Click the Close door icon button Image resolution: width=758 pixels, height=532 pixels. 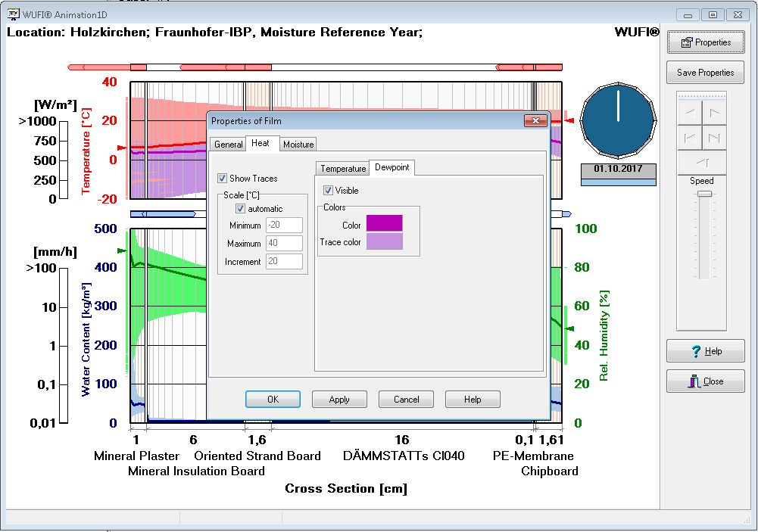694,381
